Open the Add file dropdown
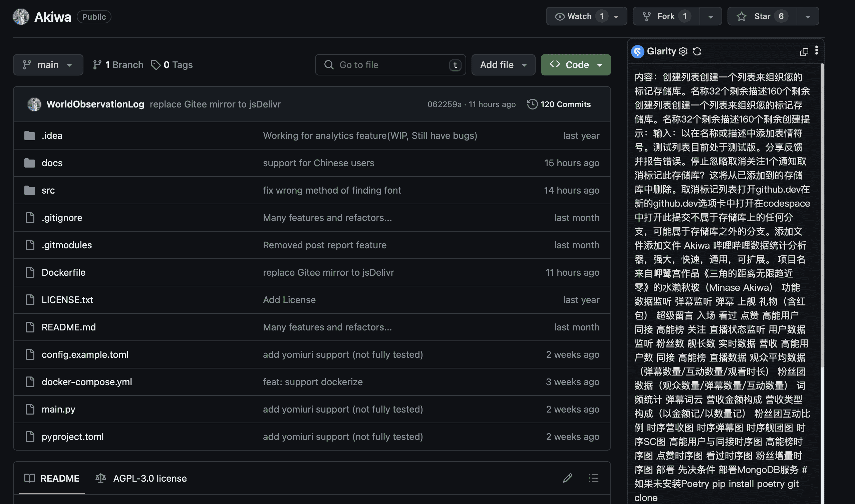 (x=503, y=64)
